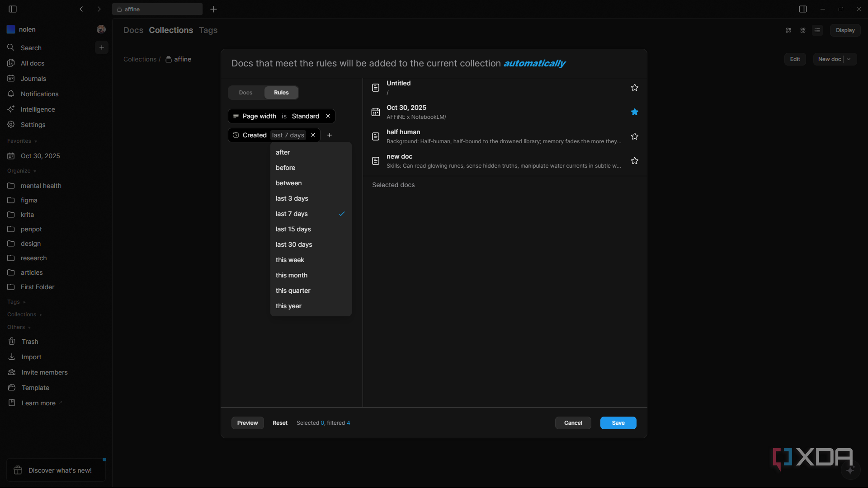Toggle left sidebar panel icon
The width and height of the screenshot is (868, 488).
pyautogui.click(x=13, y=9)
